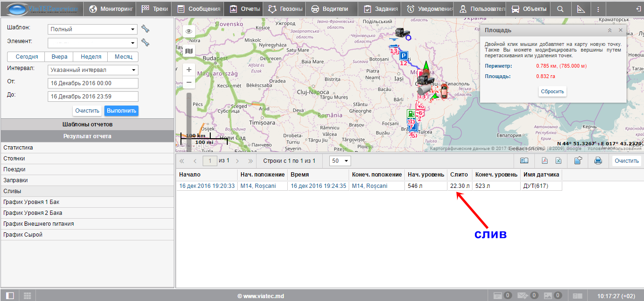Screen dimensions: 644x301
Task: Open the search magnifier in top bar
Action: tap(560, 9)
